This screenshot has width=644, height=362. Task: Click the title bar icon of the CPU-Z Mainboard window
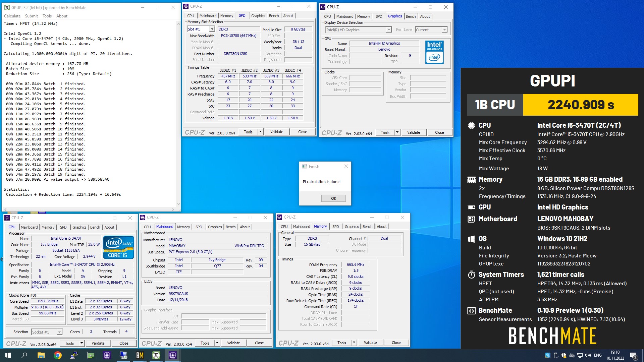[x=143, y=218]
